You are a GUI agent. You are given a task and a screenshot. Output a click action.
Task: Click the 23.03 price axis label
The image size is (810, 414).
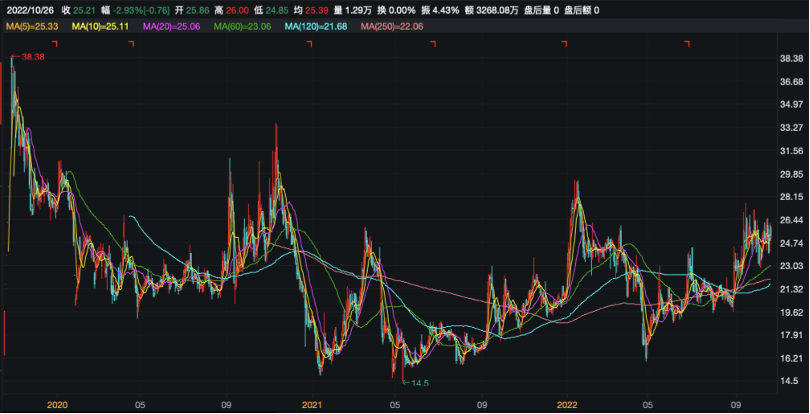pos(791,266)
